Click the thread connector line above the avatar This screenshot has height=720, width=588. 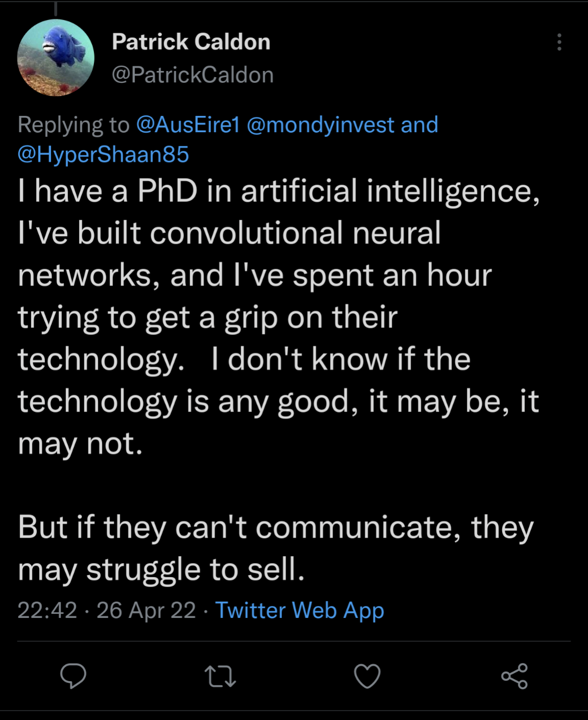(55, 8)
